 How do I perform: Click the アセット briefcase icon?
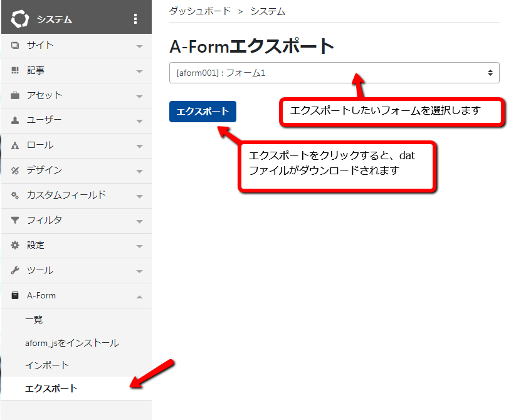[15, 95]
